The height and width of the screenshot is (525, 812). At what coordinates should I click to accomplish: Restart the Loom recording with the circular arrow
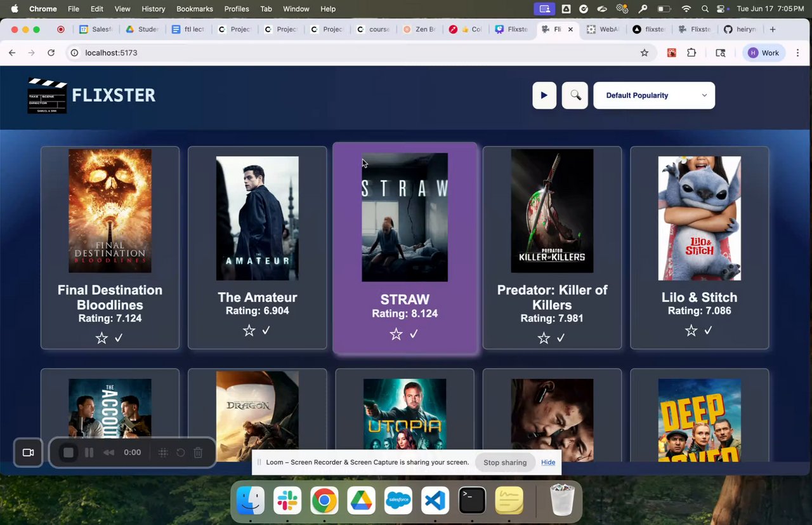(181, 453)
